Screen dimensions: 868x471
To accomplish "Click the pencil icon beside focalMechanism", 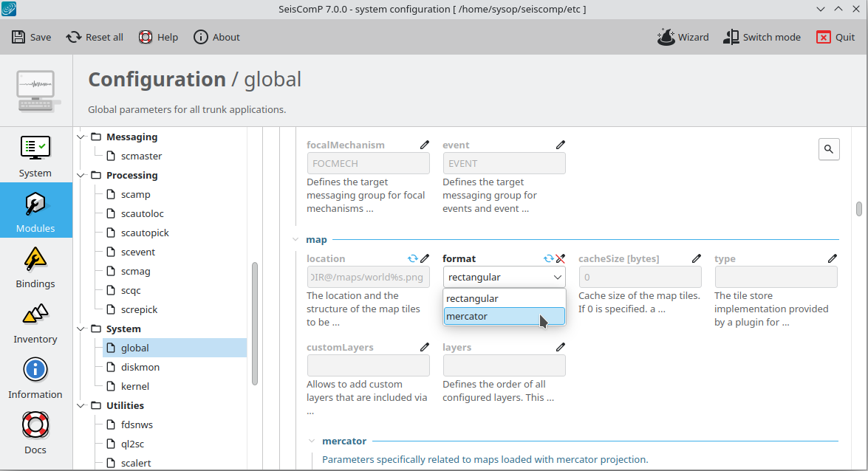I will [425, 145].
